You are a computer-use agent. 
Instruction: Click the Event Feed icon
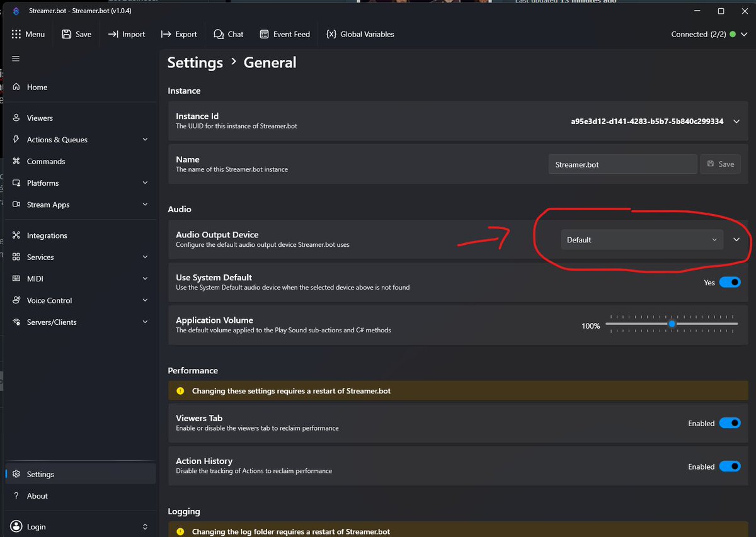[264, 34]
